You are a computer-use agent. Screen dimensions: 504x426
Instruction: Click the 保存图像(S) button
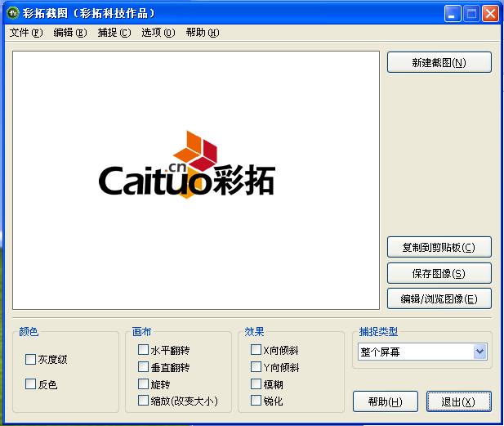pyautogui.click(x=439, y=273)
